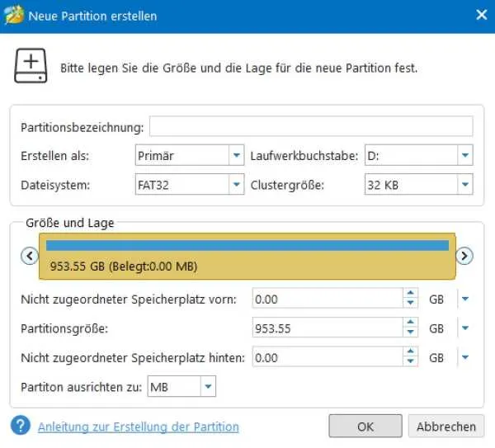The width and height of the screenshot is (495, 448).
Task: Change the GB unit for Partitionsgröße
Action: pos(465,328)
